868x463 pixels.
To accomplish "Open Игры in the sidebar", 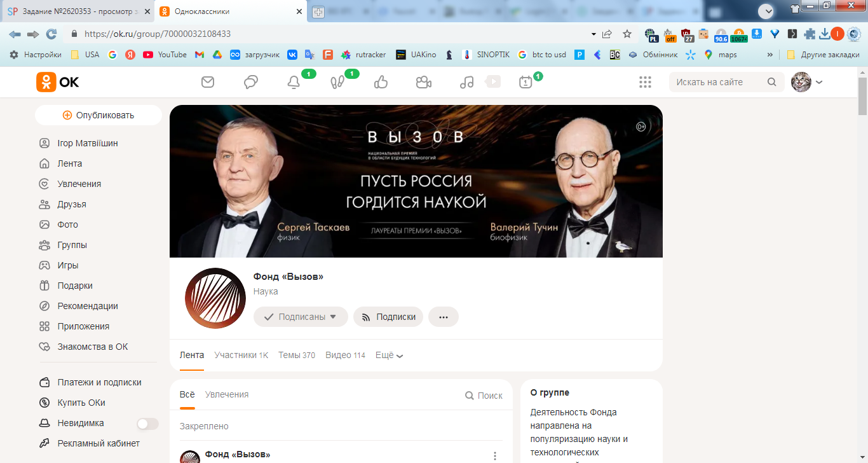I will pos(68,265).
